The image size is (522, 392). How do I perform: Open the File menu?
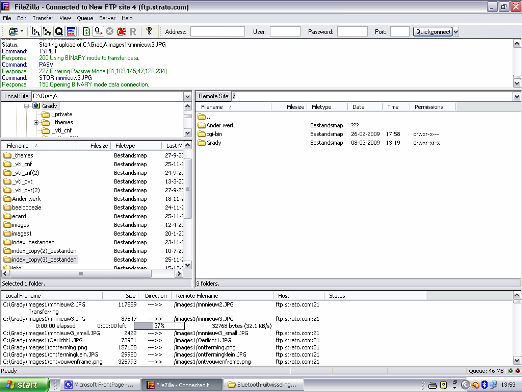click(7, 18)
